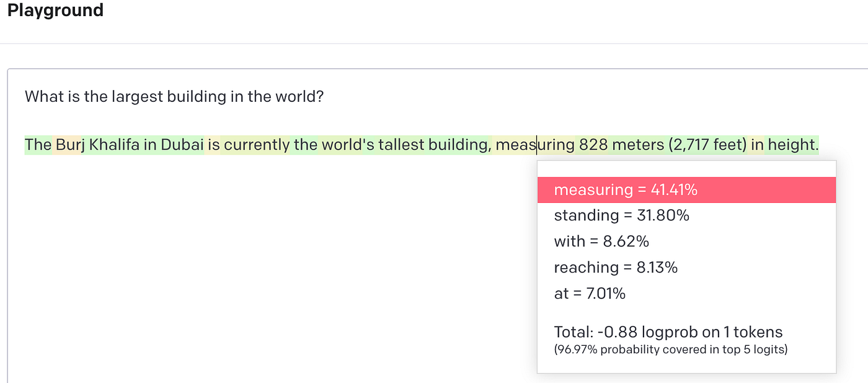Viewport: 868px width, 383px height.
Task: Pick the 'with = 8.62%' alternative
Action: coord(601,241)
